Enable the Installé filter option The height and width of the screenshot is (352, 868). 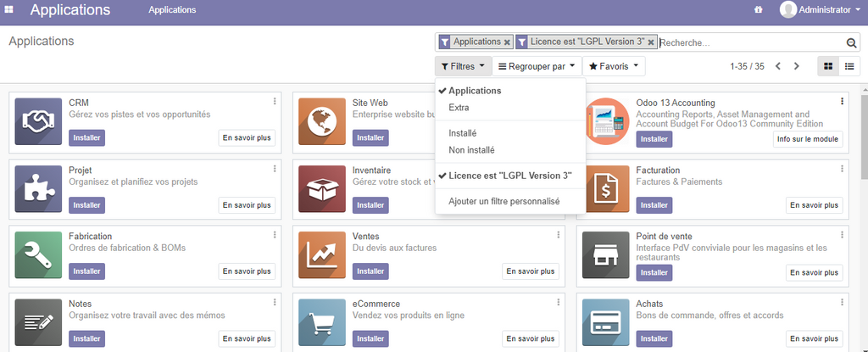point(462,133)
